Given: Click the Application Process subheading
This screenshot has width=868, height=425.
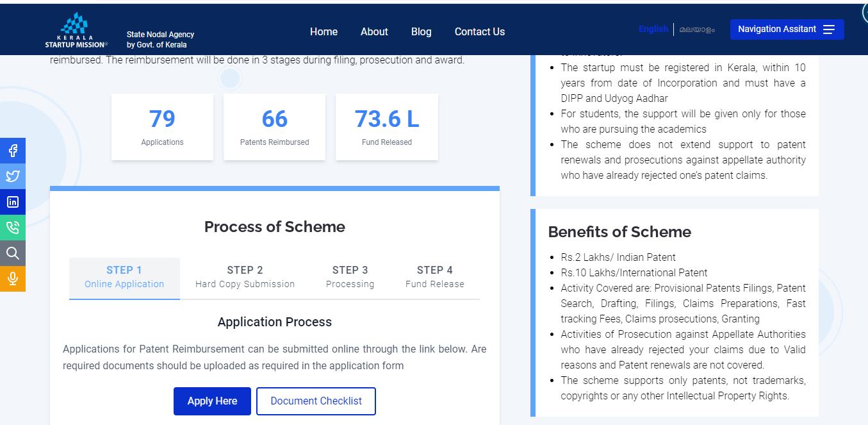Looking at the screenshot, I should point(275,322).
